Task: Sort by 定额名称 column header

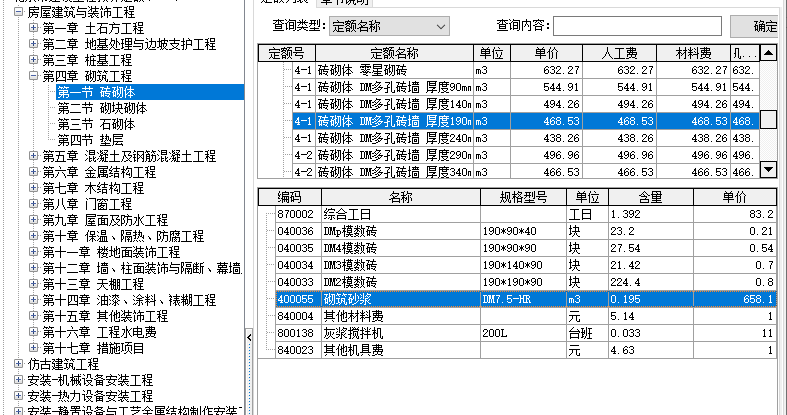Action: tap(395, 53)
